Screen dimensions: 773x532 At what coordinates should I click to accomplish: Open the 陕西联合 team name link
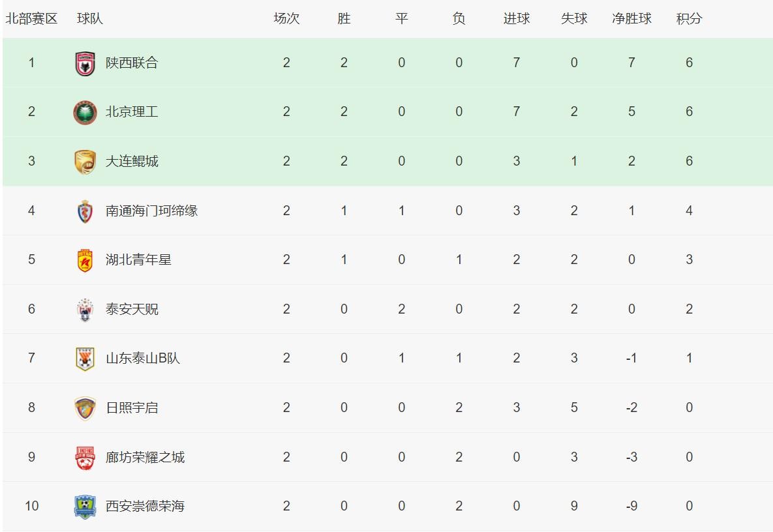[x=132, y=63]
